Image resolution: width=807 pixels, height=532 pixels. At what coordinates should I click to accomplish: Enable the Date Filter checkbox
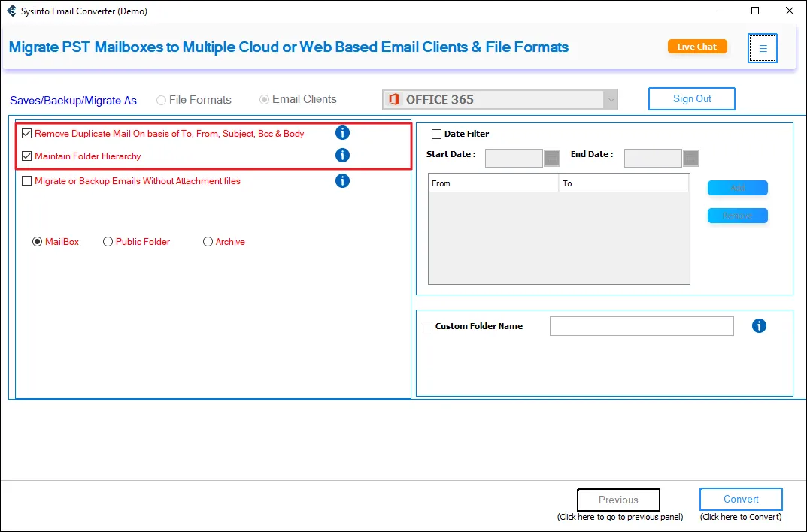[436, 135]
